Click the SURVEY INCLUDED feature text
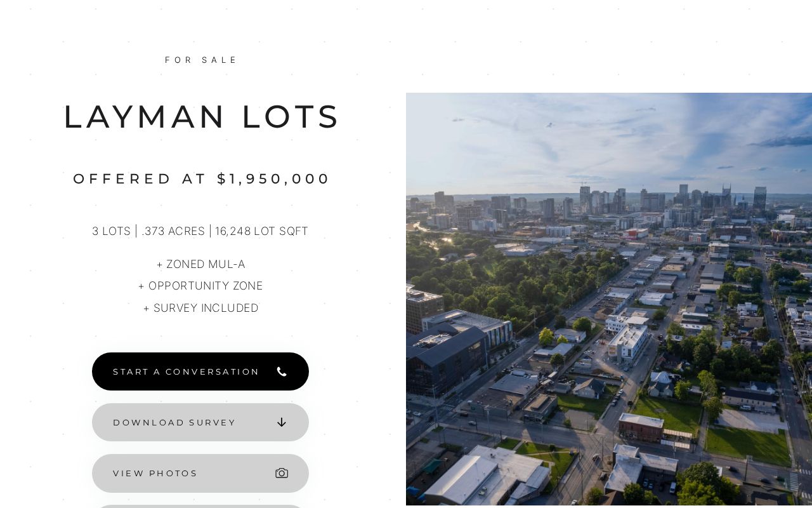The height and width of the screenshot is (508, 812). pyautogui.click(x=200, y=308)
